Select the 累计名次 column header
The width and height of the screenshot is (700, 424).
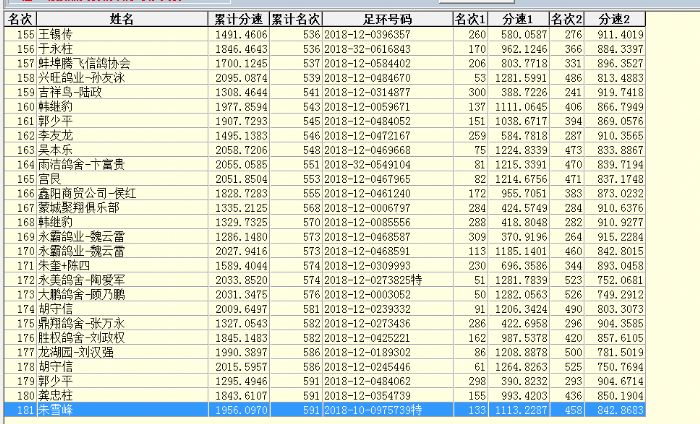point(296,19)
